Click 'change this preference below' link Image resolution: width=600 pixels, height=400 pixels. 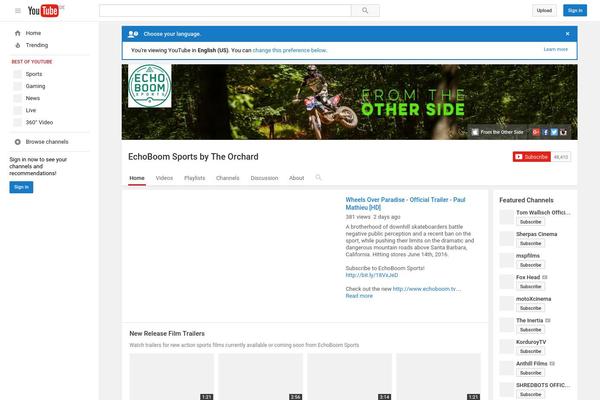(x=289, y=50)
